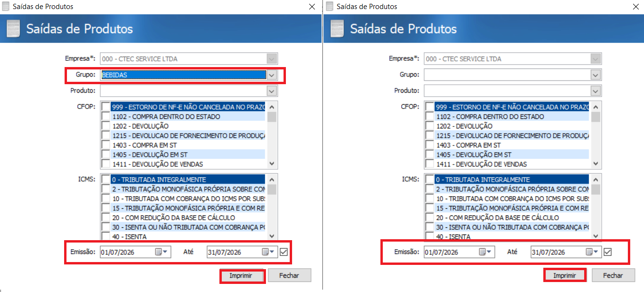
Task: Click Fechar button in right window
Action: [x=613, y=275]
